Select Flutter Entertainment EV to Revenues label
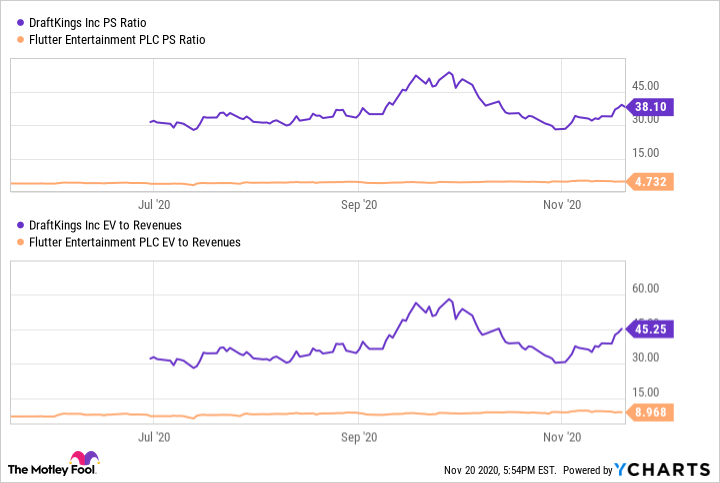Viewport: 720px width, 483px height. (136, 242)
